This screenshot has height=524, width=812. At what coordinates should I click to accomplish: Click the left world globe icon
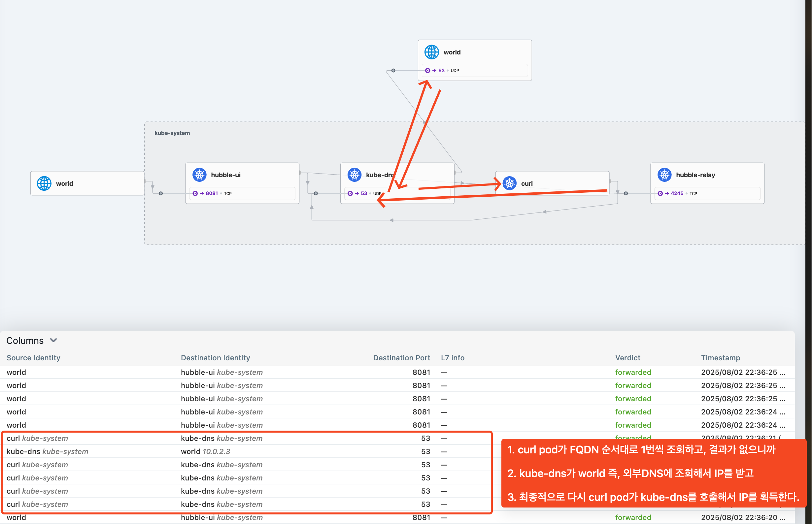pyautogui.click(x=44, y=183)
